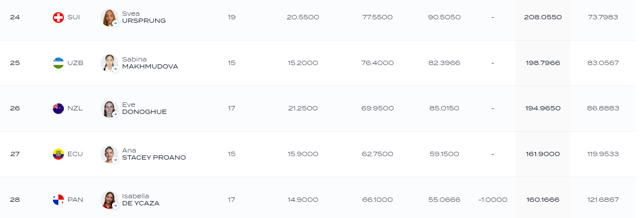This screenshot has width=644, height=218.
Task: Click the SUI country code
Action: (74, 17)
